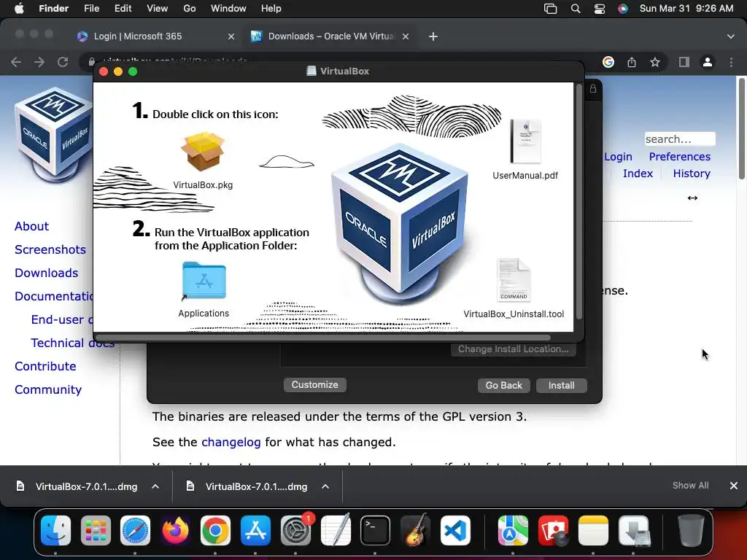The width and height of the screenshot is (747, 560).
Task: Reload the page in Chrome
Action: [63, 62]
